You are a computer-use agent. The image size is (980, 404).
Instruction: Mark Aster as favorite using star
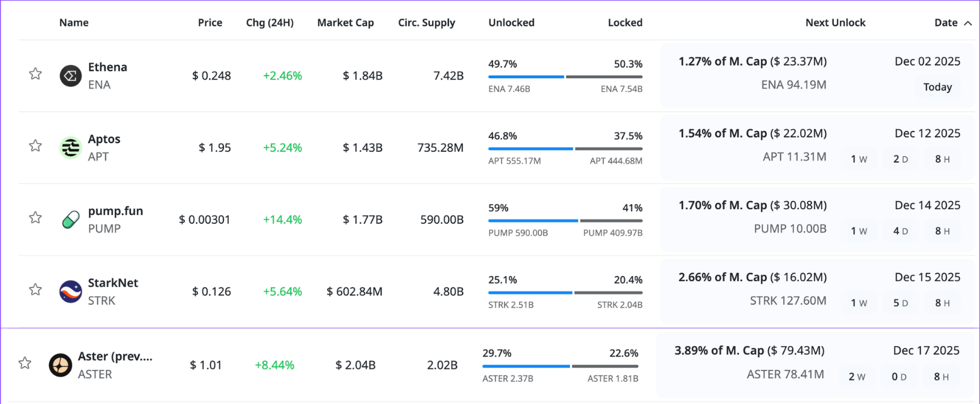coord(25,363)
